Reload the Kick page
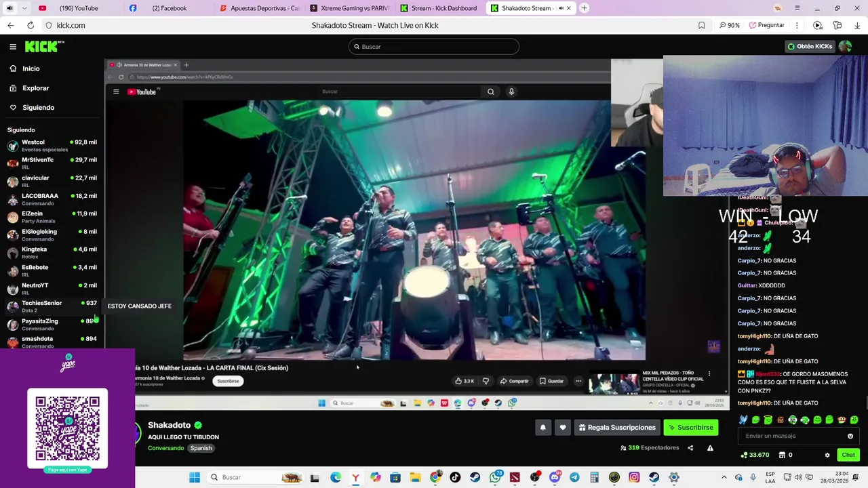The image size is (868, 488). click(31, 25)
